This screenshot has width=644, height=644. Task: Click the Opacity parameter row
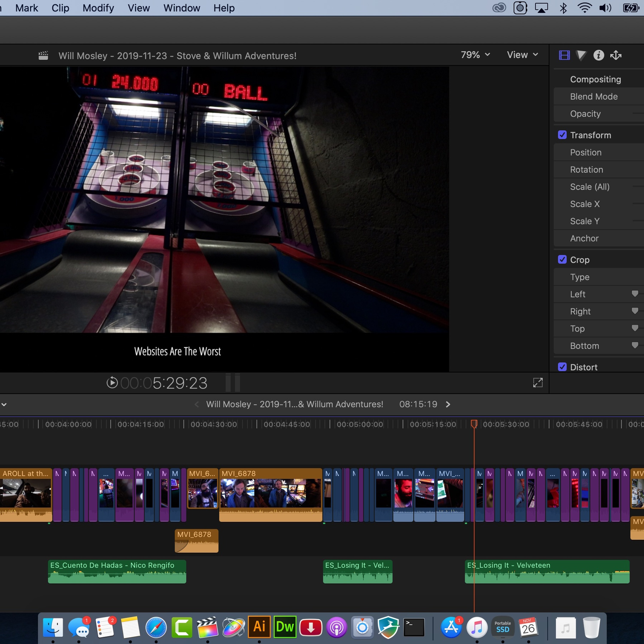click(599, 114)
